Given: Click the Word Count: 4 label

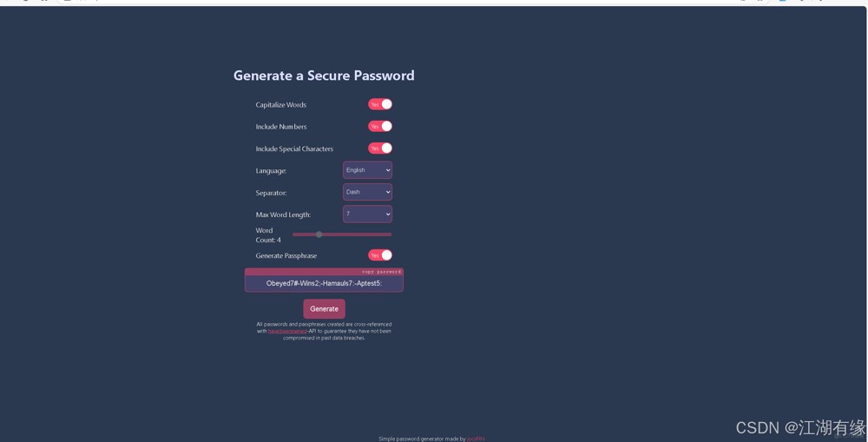Looking at the screenshot, I should [x=268, y=234].
